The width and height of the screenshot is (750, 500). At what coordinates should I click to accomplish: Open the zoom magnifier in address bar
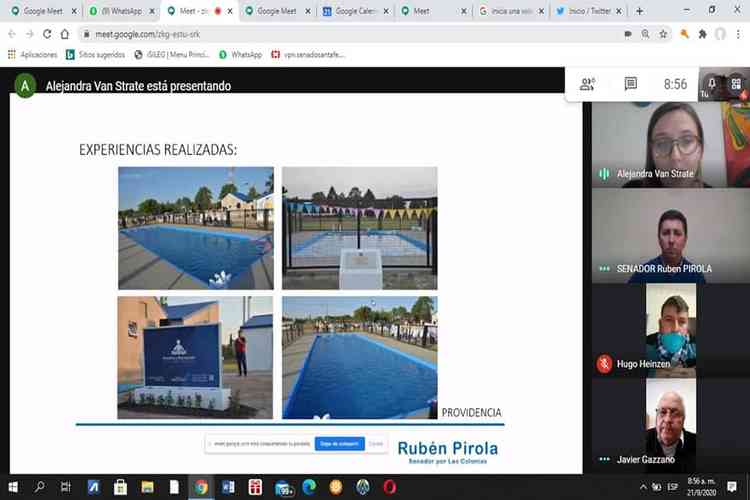click(645, 34)
